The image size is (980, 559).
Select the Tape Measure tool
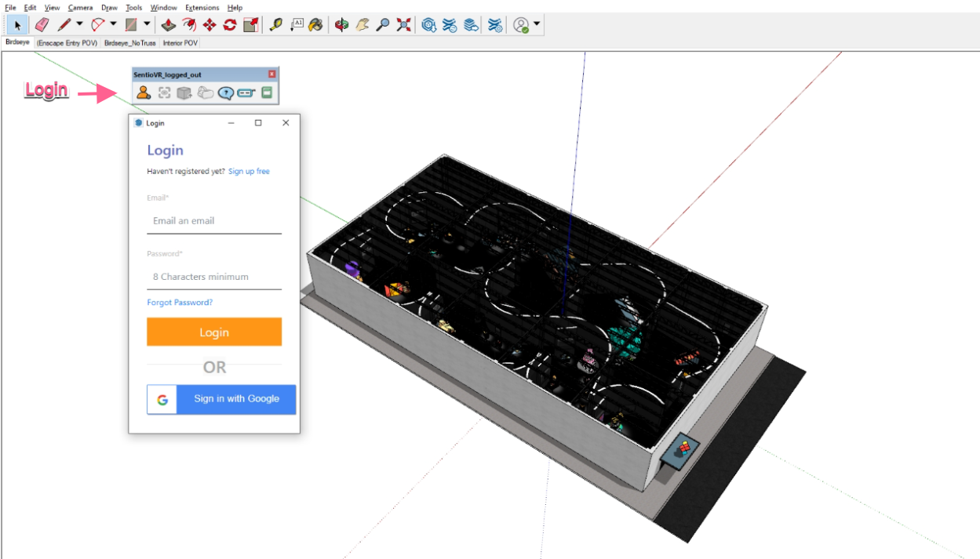[275, 25]
